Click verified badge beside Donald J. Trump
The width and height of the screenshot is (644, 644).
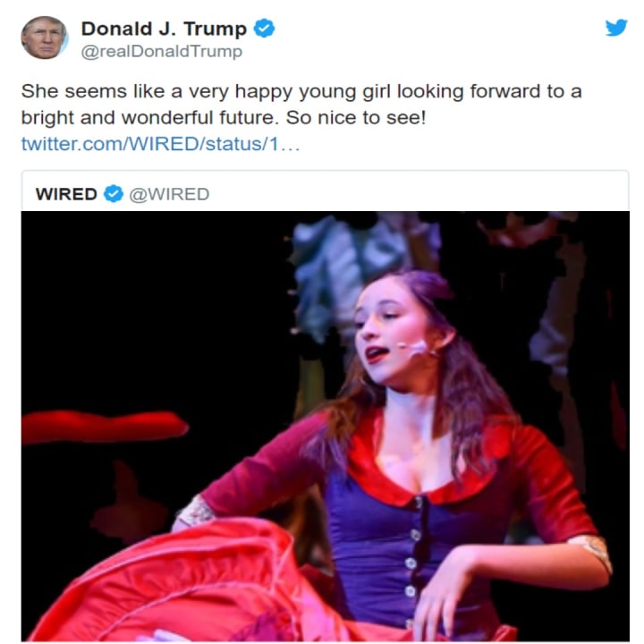click(264, 29)
